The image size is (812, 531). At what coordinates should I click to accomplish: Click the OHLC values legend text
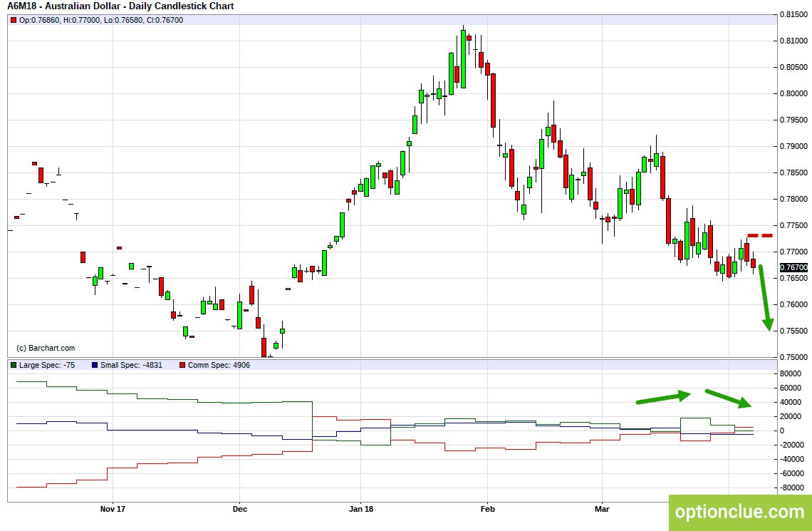[x=101, y=20]
